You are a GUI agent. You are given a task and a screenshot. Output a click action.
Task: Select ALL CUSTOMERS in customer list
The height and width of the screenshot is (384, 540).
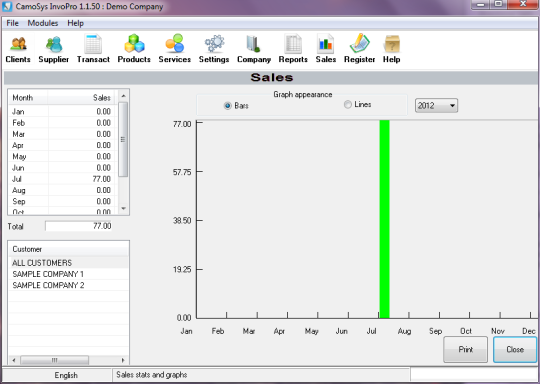[69, 263]
